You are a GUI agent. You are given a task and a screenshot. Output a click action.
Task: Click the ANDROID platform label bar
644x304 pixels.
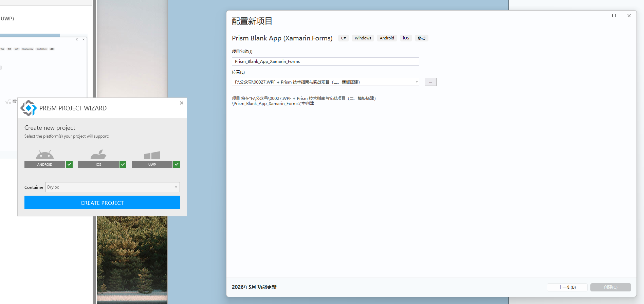(45, 164)
